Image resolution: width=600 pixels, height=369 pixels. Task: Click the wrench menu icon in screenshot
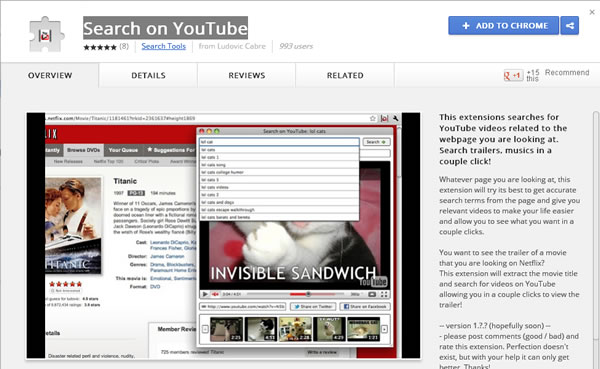(396, 119)
